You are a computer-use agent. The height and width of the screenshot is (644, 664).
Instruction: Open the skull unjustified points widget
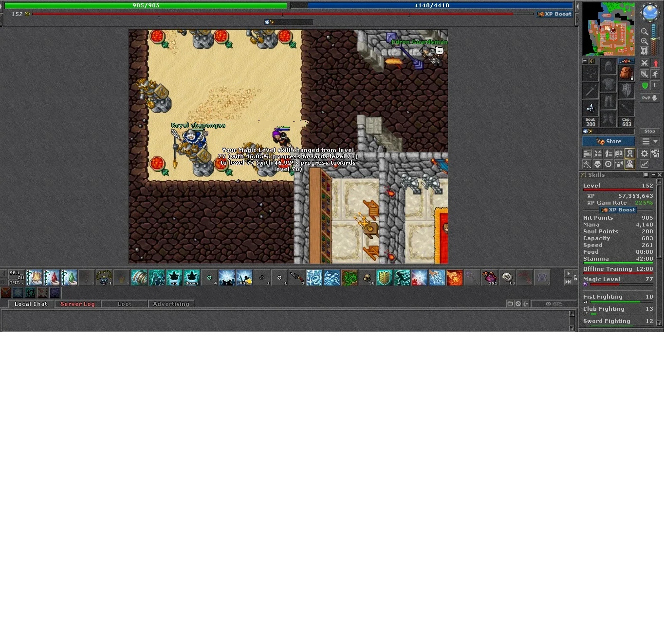598,164
